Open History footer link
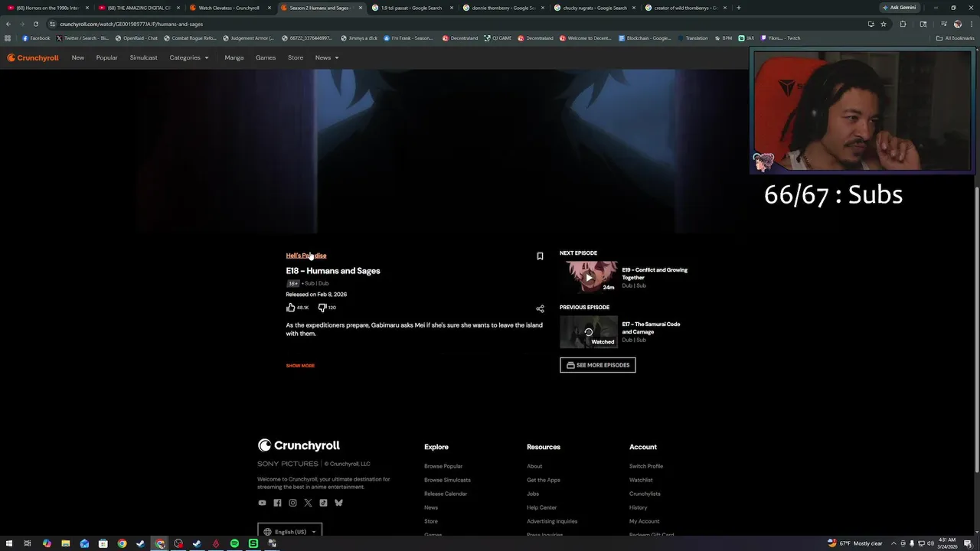The width and height of the screenshot is (980, 551). click(x=638, y=507)
